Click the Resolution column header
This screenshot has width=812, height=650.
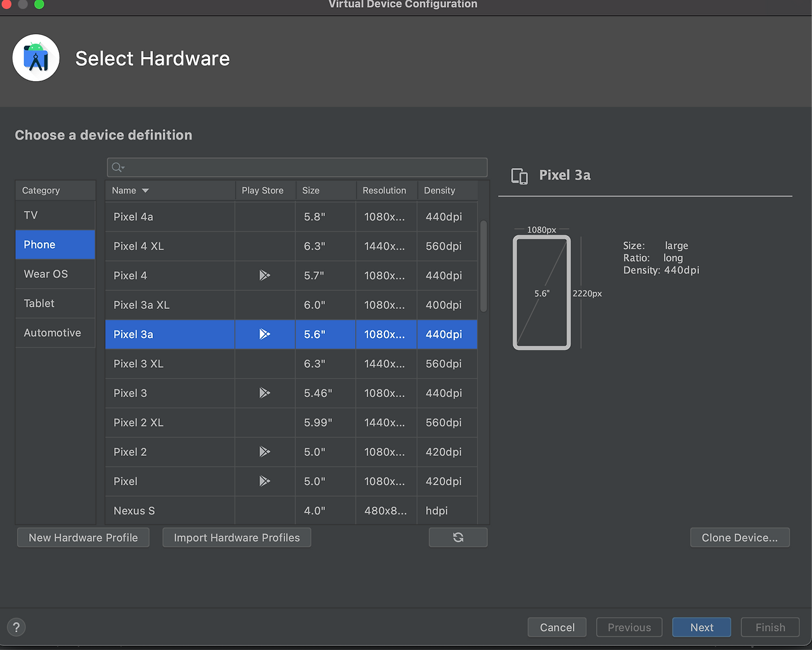[386, 190]
